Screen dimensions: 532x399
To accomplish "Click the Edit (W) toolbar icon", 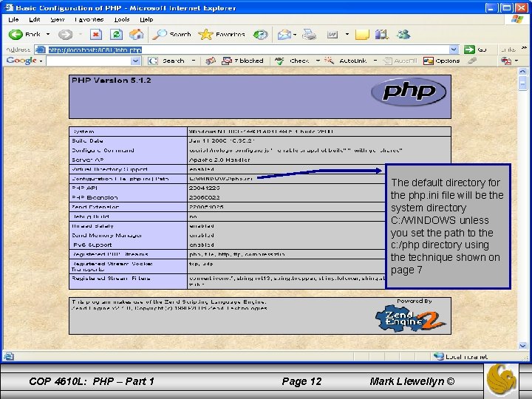I will point(332,34).
